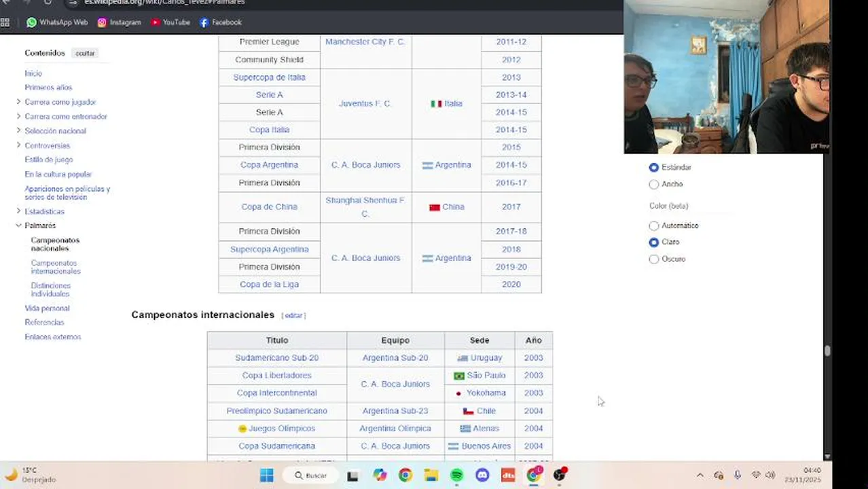The width and height of the screenshot is (868, 489).
Task: Show hidden system tray icons
Action: 700,475
